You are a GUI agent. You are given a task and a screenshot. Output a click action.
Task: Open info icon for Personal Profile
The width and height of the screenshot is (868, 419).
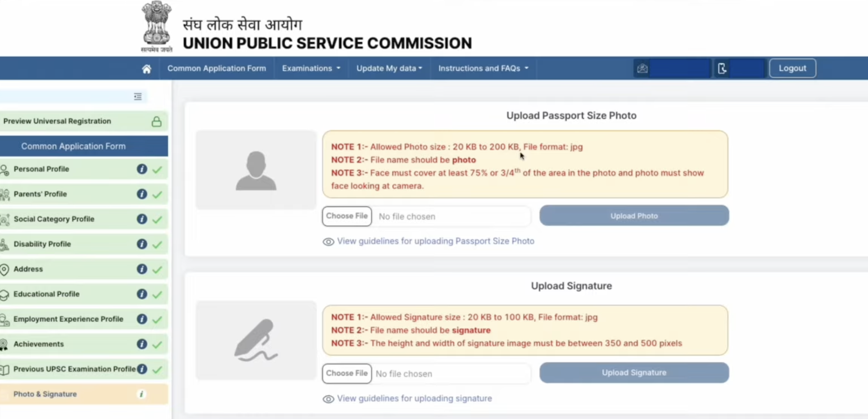[142, 169]
